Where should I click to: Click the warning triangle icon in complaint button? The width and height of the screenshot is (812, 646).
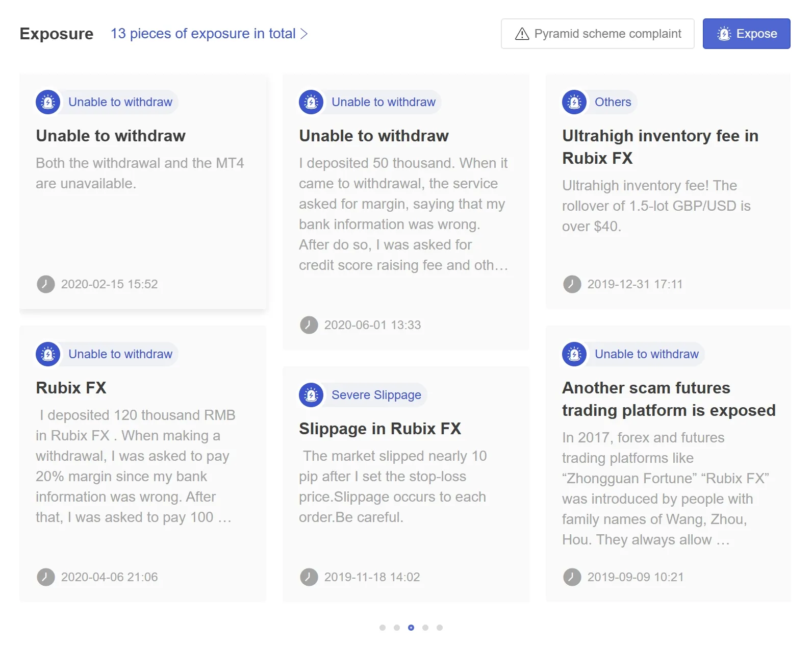(522, 34)
